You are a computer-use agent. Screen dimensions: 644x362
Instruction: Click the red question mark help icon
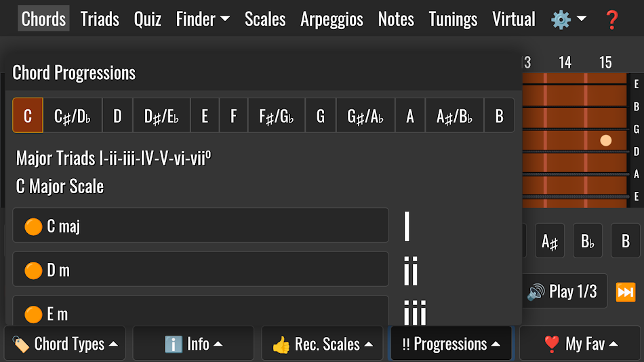[x=611, y=19]
